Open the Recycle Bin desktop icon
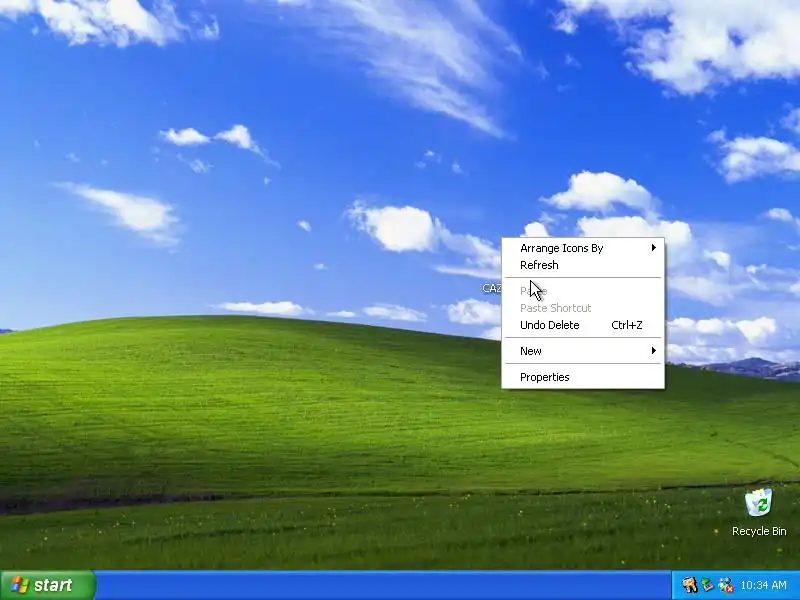 pyautogui.click(x=759, y=503)
